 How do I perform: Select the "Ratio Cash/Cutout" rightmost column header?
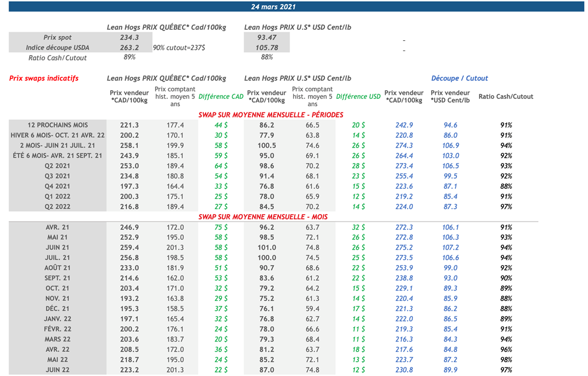coord(505,96)
